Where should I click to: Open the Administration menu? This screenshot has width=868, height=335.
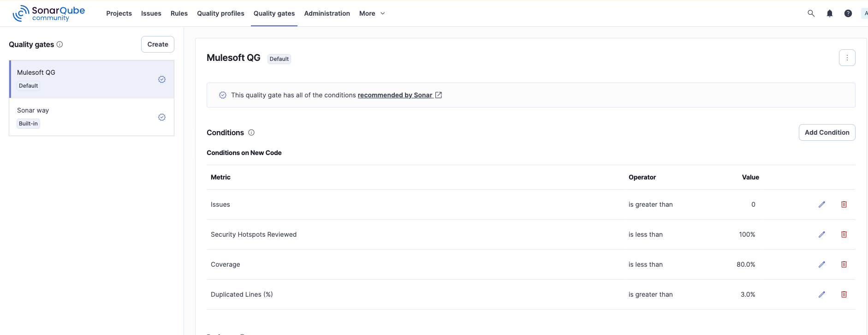327,13
